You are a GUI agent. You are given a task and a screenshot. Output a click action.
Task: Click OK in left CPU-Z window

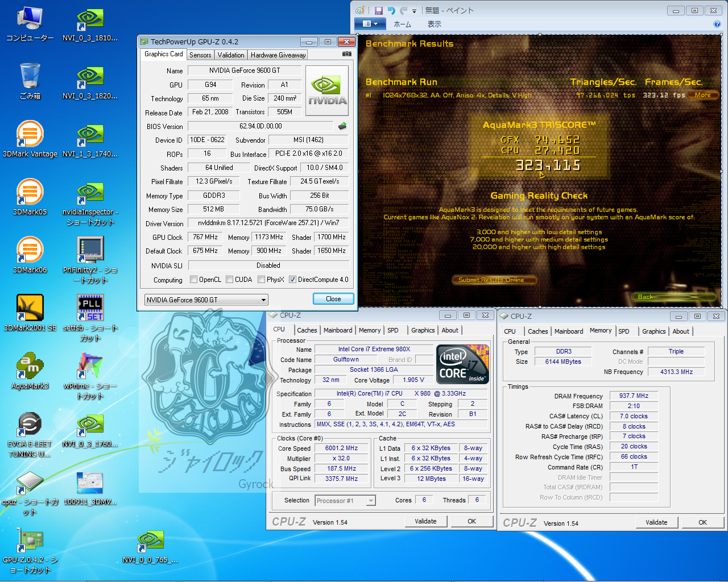click(471, 521)
